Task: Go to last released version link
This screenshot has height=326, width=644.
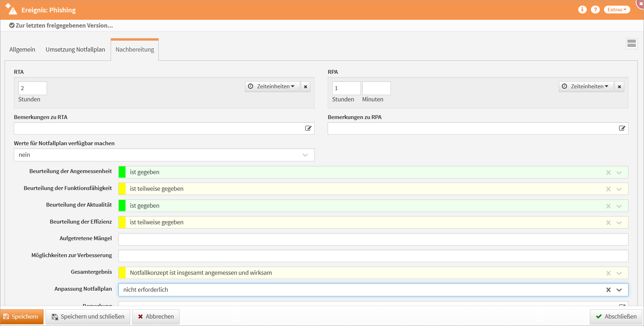Action: (x=61, y=25)
